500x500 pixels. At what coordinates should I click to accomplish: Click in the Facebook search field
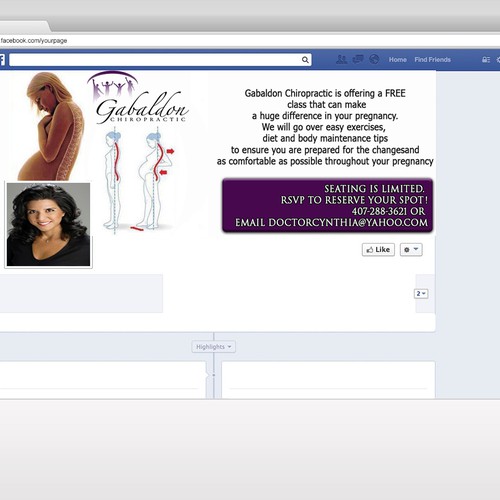(160, 60)
